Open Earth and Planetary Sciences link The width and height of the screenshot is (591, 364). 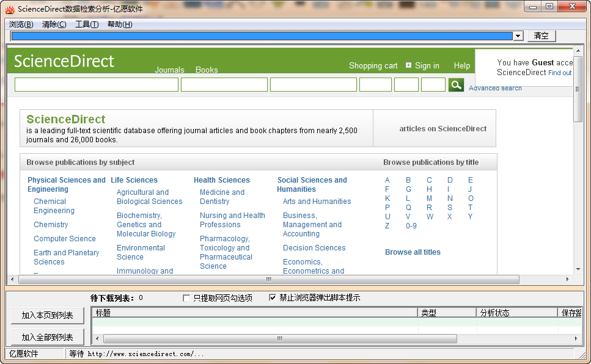67,257
